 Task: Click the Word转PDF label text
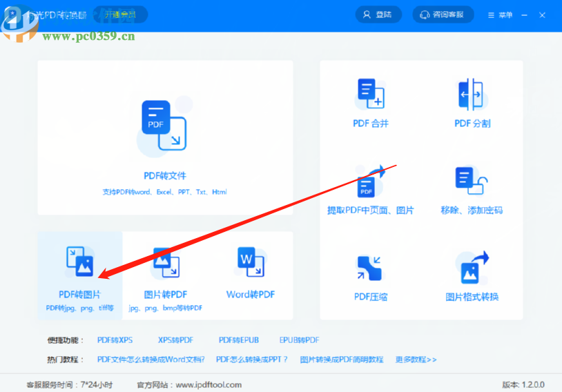pyautogui.click(x=251, y=295)
